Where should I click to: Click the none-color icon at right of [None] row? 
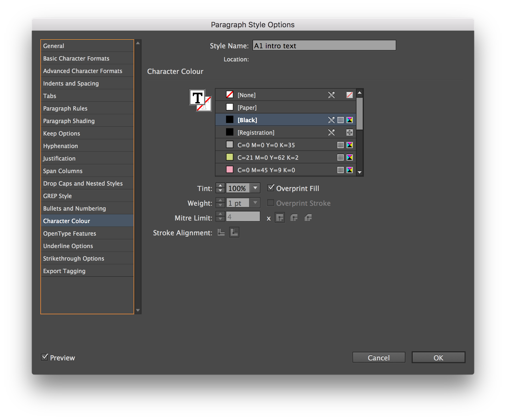[x=349, y=95]
